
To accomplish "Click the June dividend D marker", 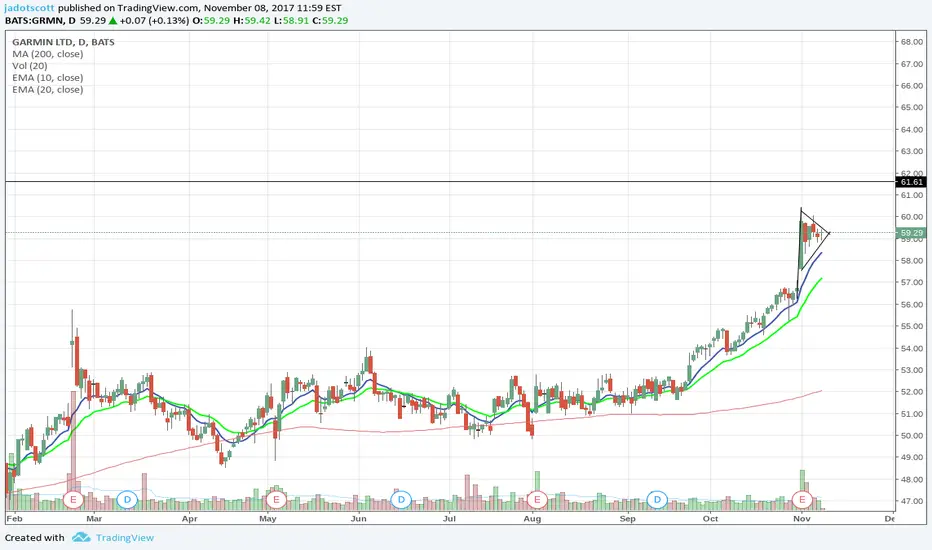I will 401,498.
